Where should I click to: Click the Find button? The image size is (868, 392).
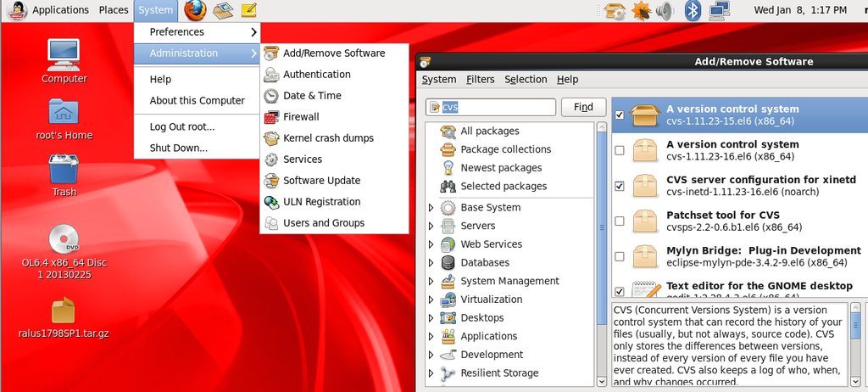tap(583, 107)
